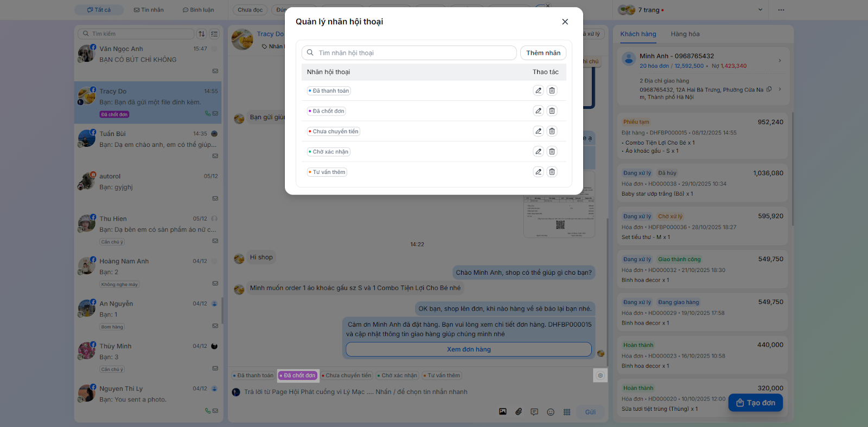Viewport: 868px width, 427px height.
Task: Delete the 'Tư vấn thêm' label
Action: point(552,172)
